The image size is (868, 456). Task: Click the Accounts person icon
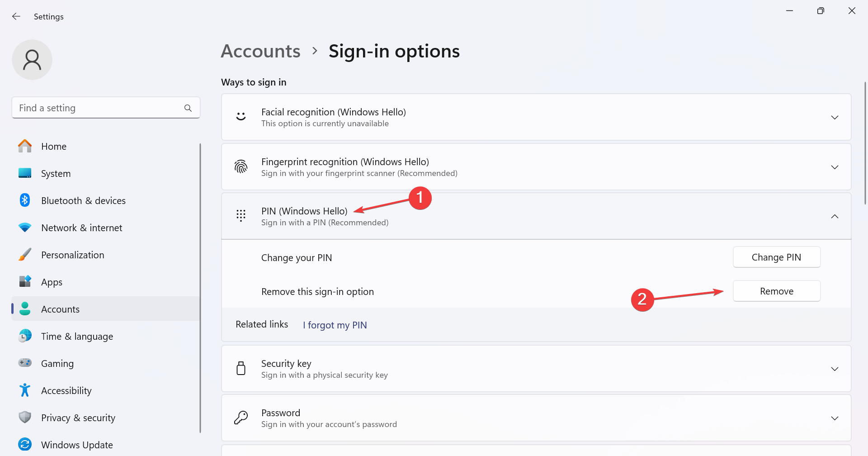[25, 309]
